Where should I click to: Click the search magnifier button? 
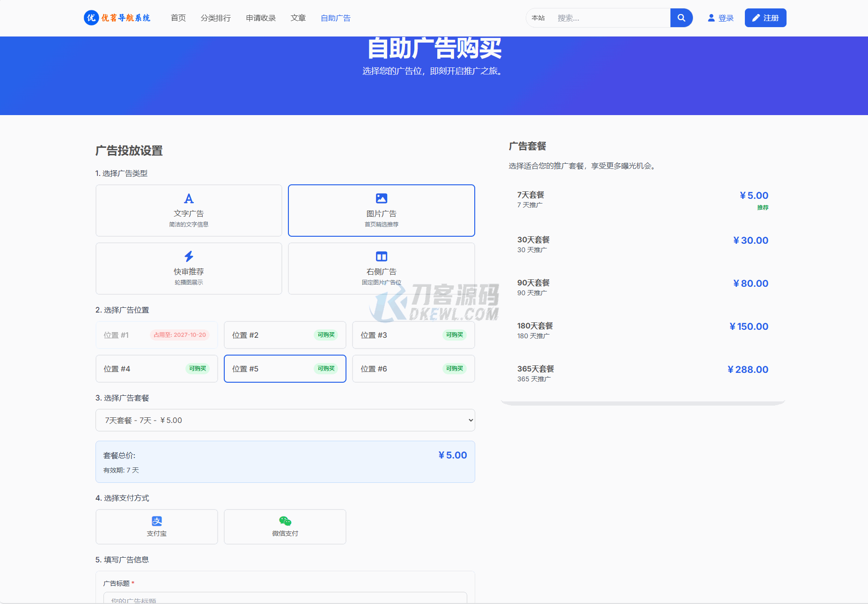coord(681,18)
